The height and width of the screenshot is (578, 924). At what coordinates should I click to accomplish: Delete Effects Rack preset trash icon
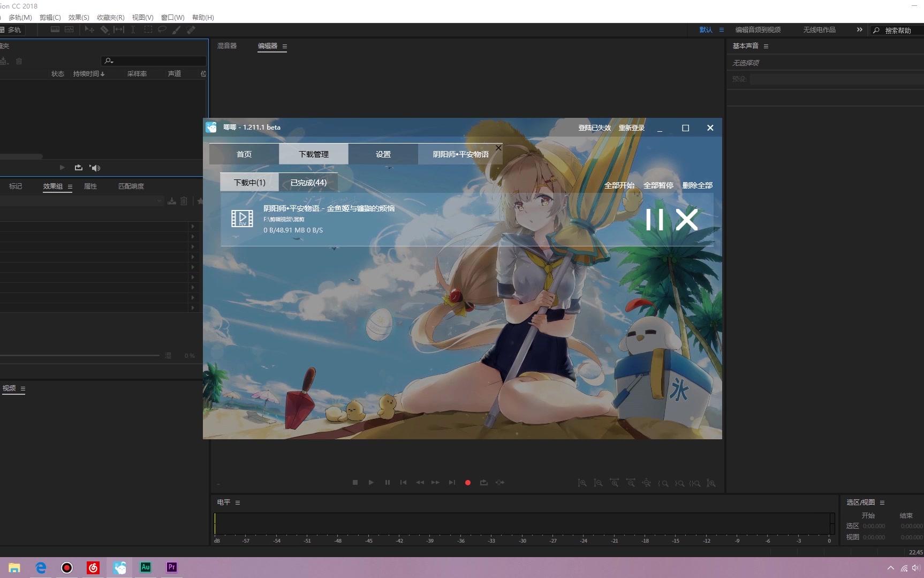[184, 201]
